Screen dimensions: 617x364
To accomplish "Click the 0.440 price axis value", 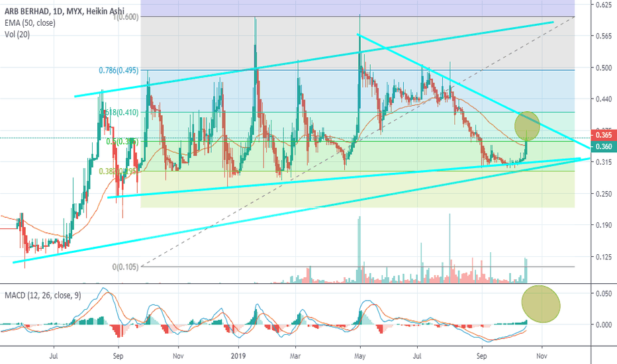I will point(604,99).
